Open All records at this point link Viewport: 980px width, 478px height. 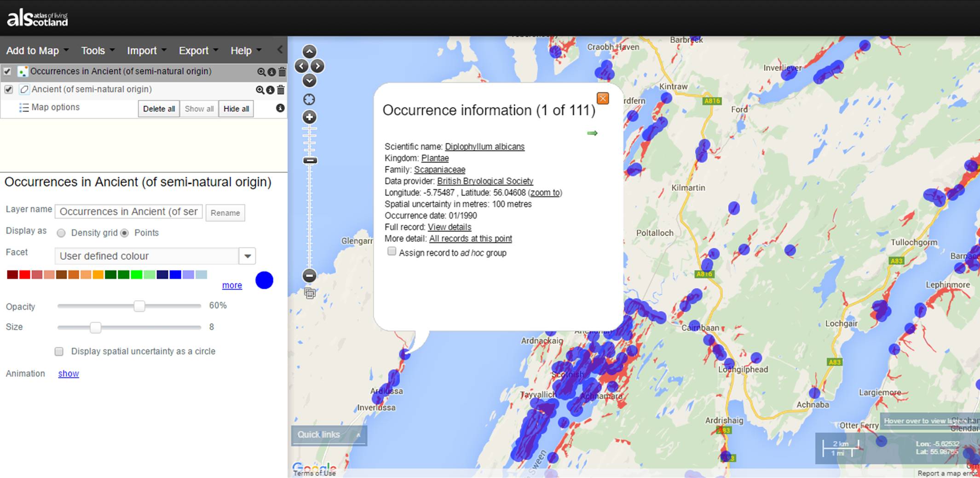(x=470, y=238)
